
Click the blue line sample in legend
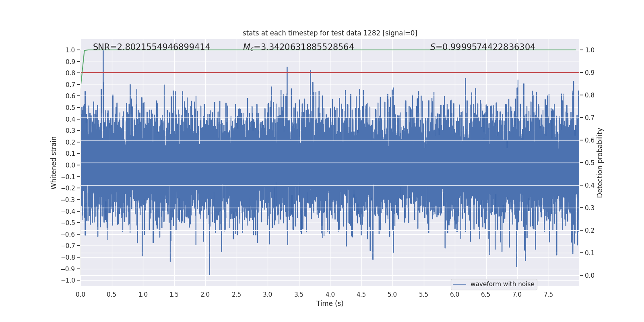[x=460, y=284]
